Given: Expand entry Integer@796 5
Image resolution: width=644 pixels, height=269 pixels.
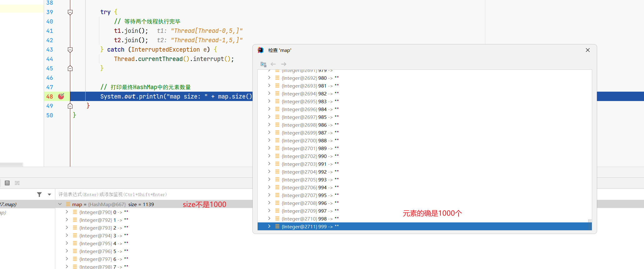Looking at the screenshot, I should (67, 251).
